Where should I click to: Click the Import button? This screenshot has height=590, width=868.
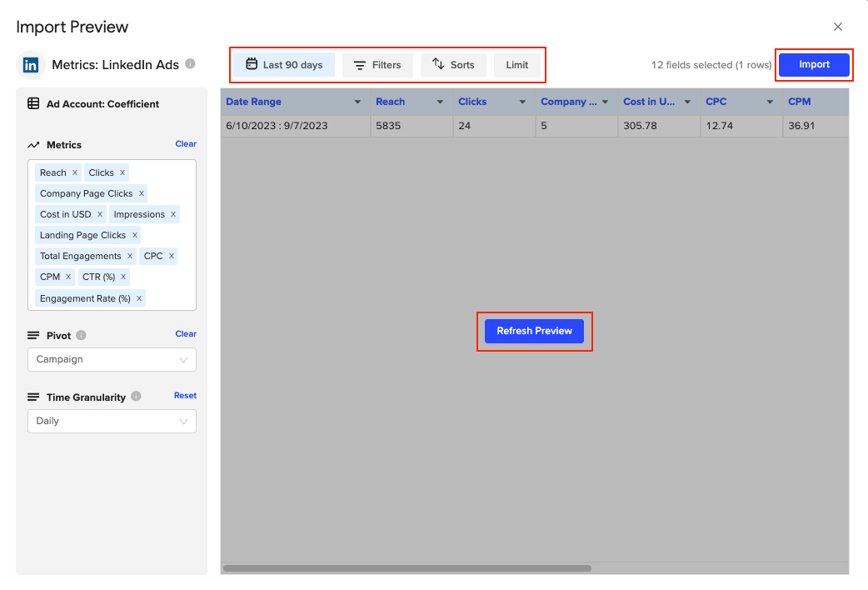[814, 64]
